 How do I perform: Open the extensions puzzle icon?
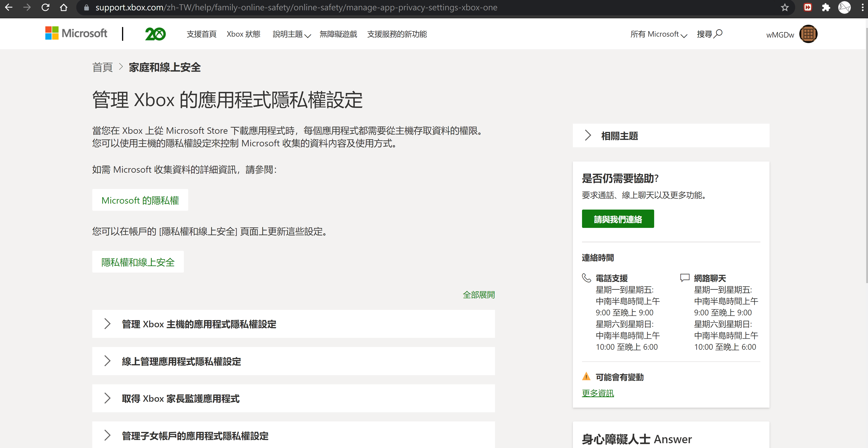pos(826,7)
